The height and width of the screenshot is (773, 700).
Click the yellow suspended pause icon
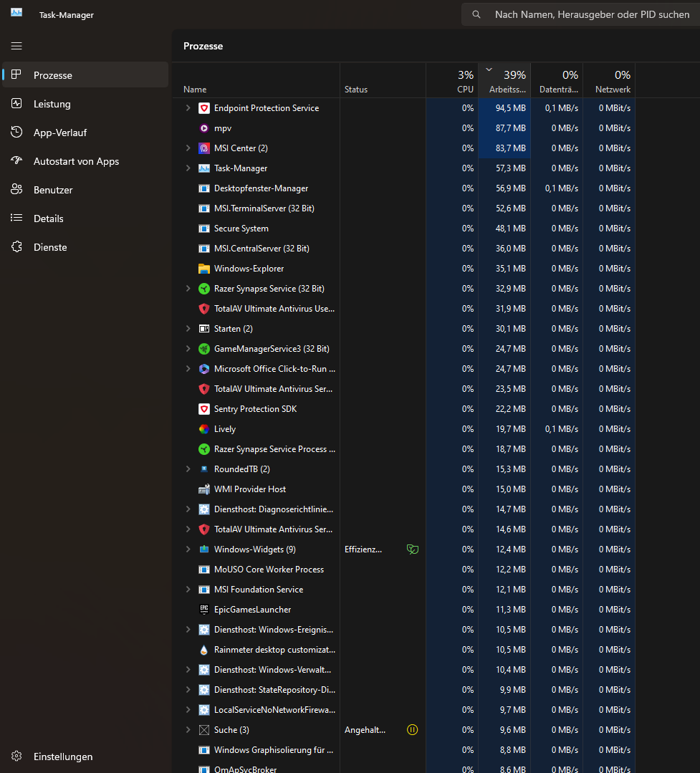[x=413, y=730]
